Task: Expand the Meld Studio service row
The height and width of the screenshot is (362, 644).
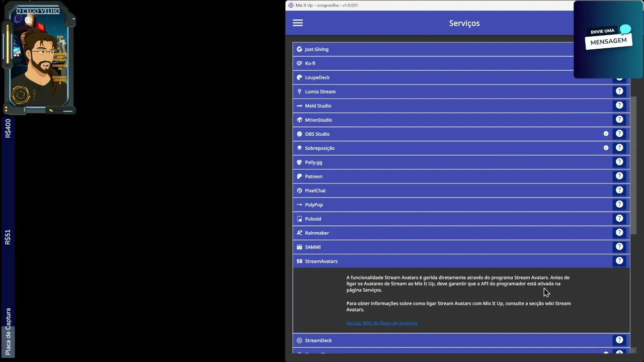Action: [461, 106]
